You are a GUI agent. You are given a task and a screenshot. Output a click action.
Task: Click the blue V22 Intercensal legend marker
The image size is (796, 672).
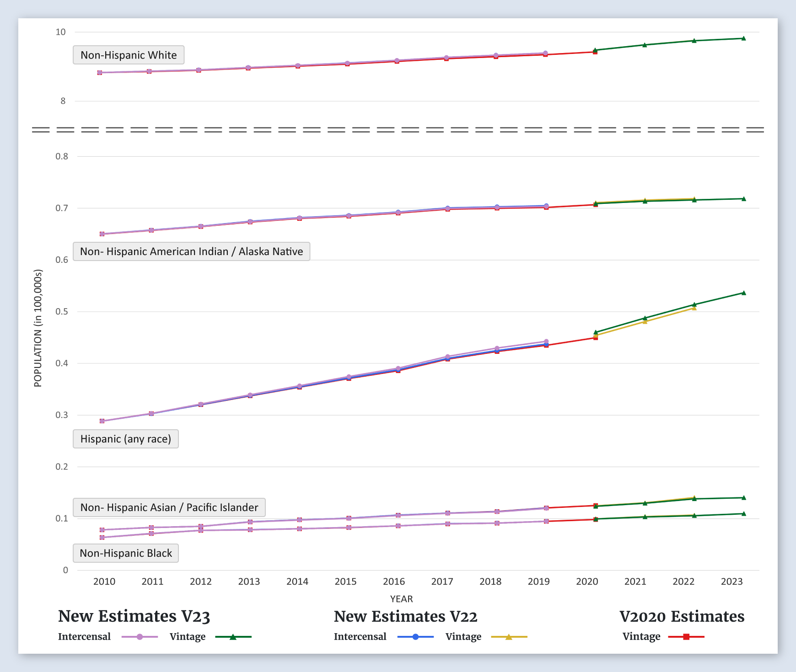click(x=415, y=637)
